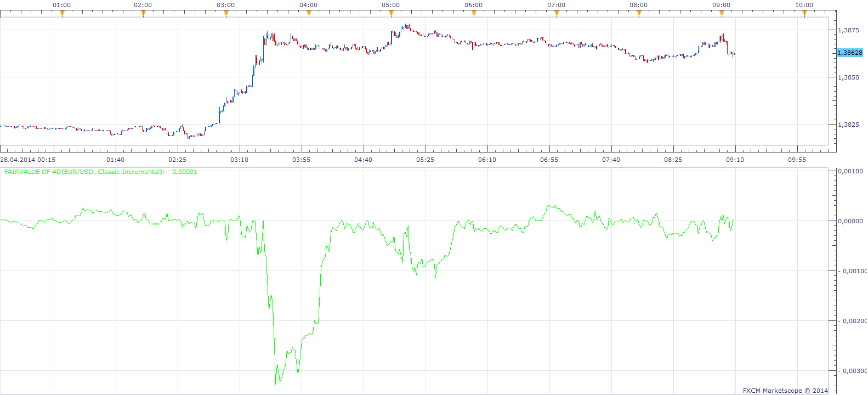Viewport: 868px width, 395px height.
Task: Click the 1,3825 price axis label
Action: [x=849, y=125]
